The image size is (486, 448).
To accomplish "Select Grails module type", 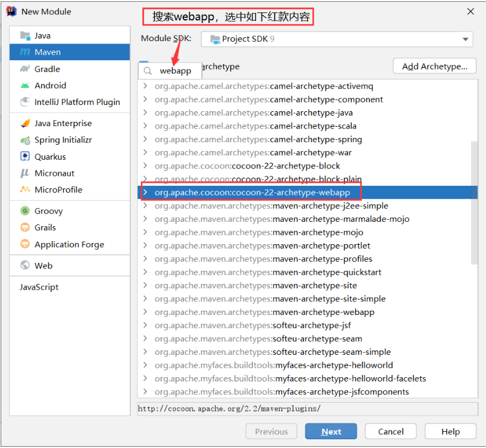I will point(70,227).
